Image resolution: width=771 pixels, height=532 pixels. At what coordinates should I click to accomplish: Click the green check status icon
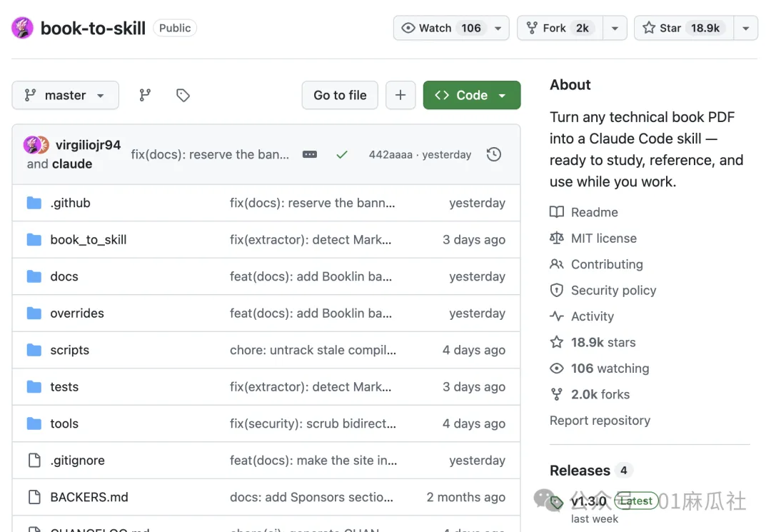click(x=342, y=154)
